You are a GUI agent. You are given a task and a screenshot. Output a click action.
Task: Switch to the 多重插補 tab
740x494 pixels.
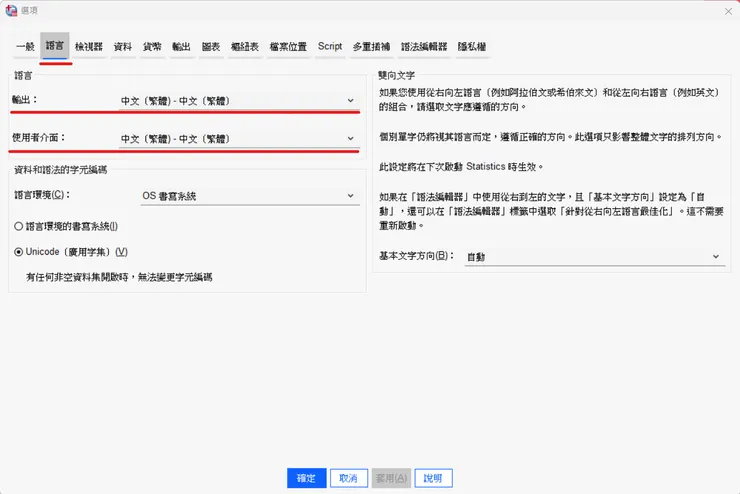point(371,46)
